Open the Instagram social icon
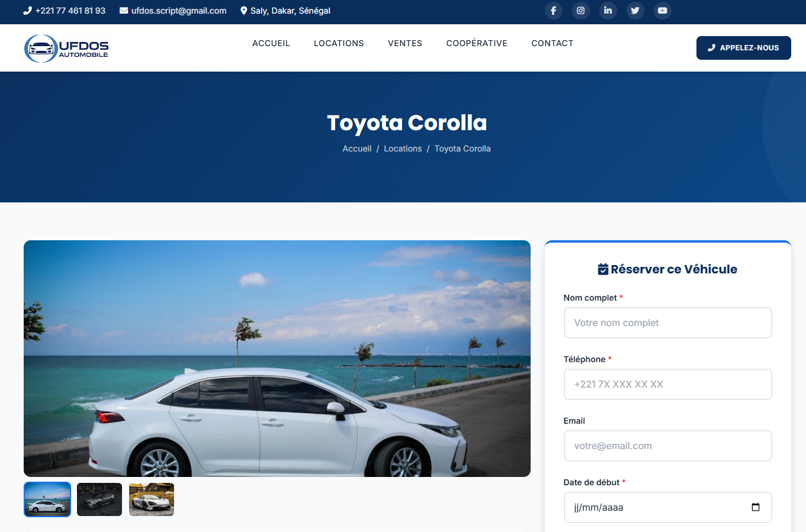Screen dimensions: 806x532 point(580,11)
